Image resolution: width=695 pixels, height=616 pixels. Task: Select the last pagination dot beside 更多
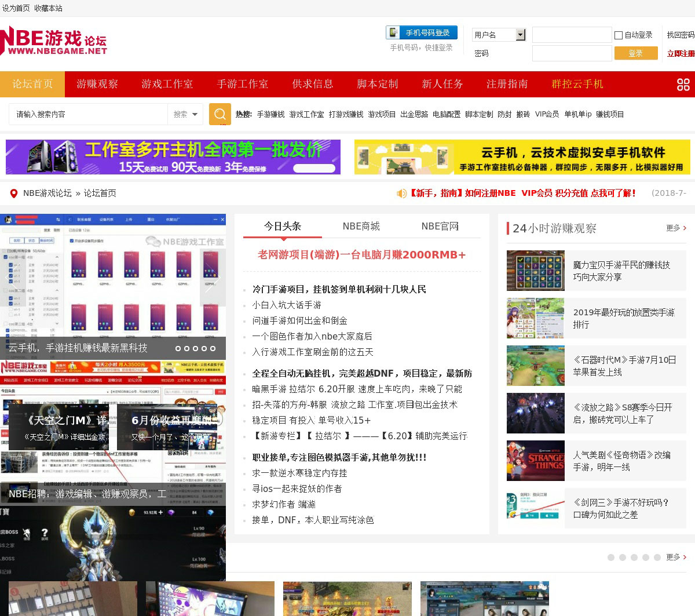click(x=657, y=557)
